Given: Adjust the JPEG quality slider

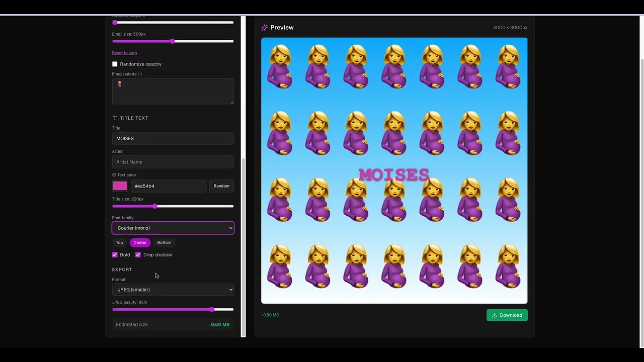Looking at the screenshot, I should (173, 310).
